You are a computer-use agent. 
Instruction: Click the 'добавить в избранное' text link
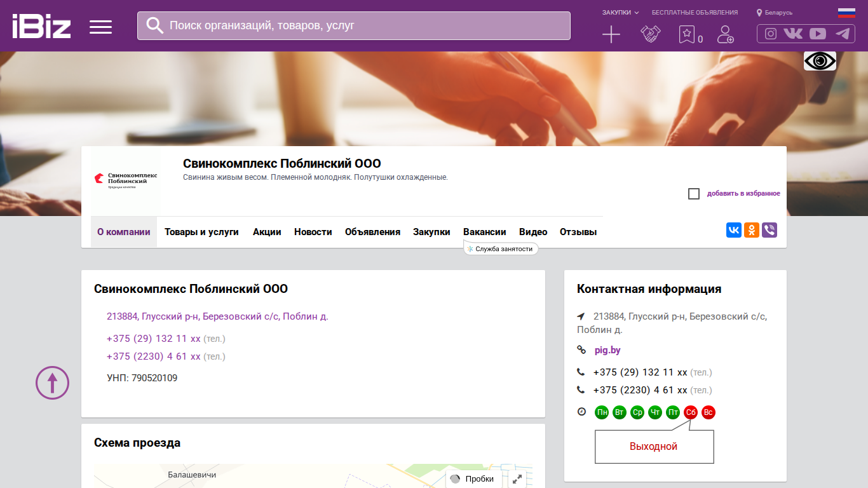coord(743,194)
